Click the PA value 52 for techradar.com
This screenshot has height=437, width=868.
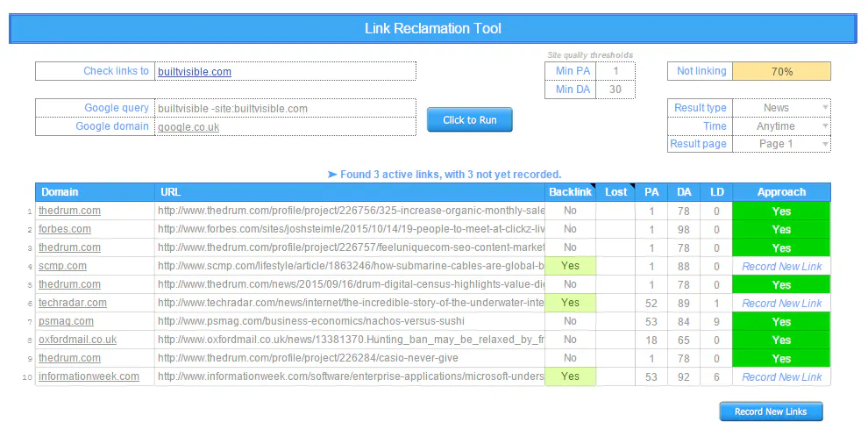click(651, 303)
